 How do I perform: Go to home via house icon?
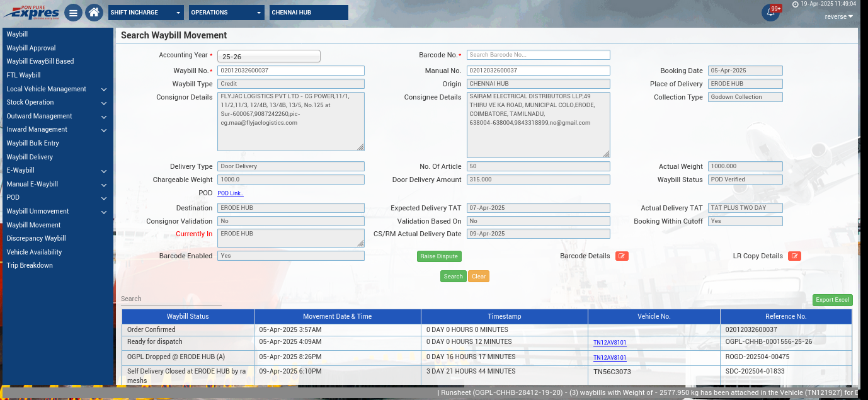pyautogui.click(x=94, y=13)
